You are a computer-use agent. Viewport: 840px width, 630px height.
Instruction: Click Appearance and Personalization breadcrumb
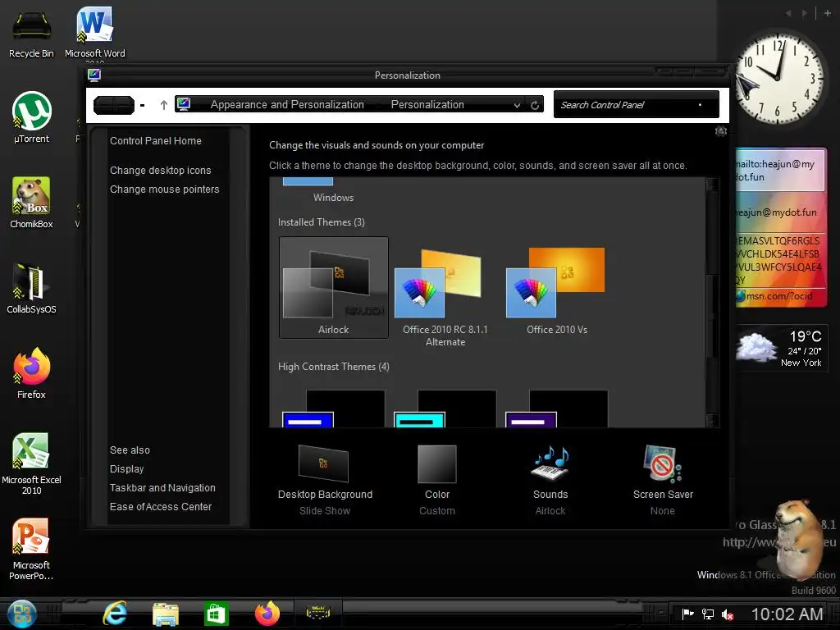pyautogui.click(x=286, y=104)
